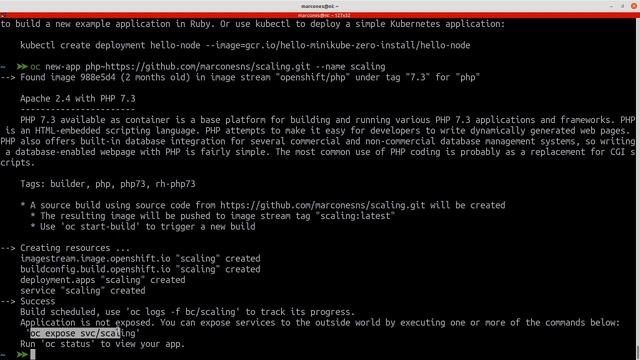
Task: Click the dashed separator under Apache heading
Action: [78, 109]
